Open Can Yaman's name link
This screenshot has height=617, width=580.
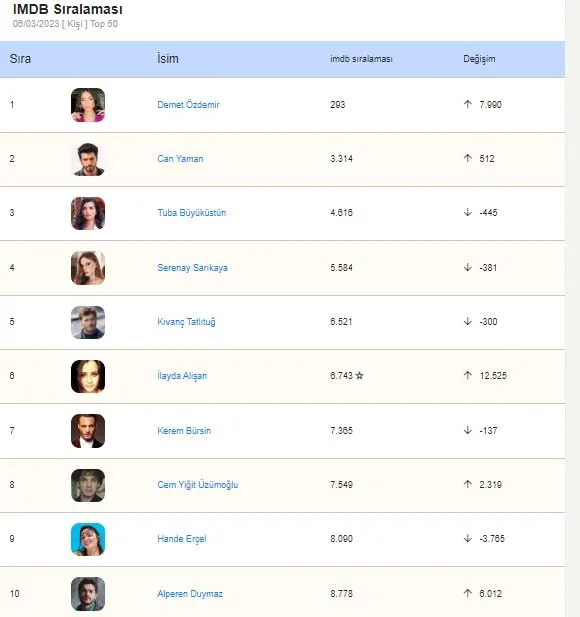[180, 159]
